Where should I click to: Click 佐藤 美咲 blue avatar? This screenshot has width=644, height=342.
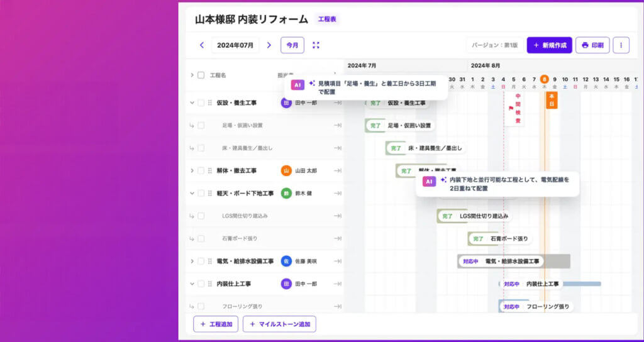point(286,261)
